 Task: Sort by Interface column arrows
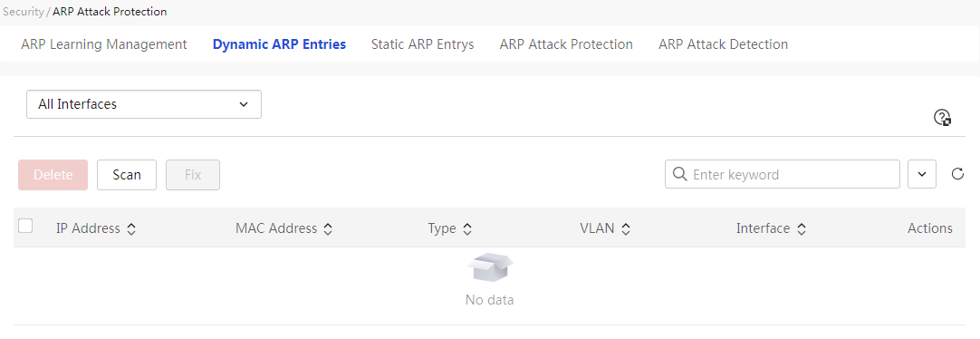click(802, 229)
